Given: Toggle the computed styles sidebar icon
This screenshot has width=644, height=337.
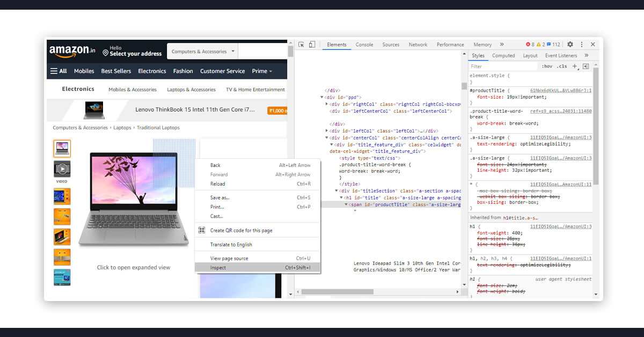Looking at the screenshot, I should (x=586, y=67).
